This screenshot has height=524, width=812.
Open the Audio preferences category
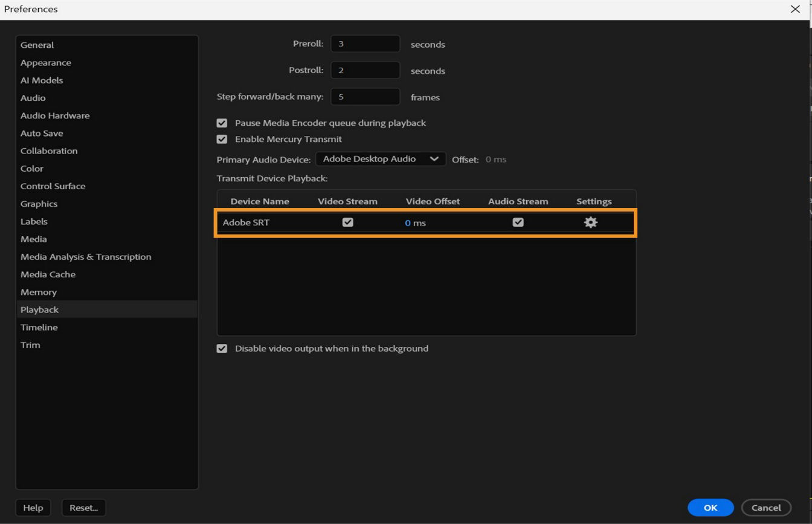[33, 97]
